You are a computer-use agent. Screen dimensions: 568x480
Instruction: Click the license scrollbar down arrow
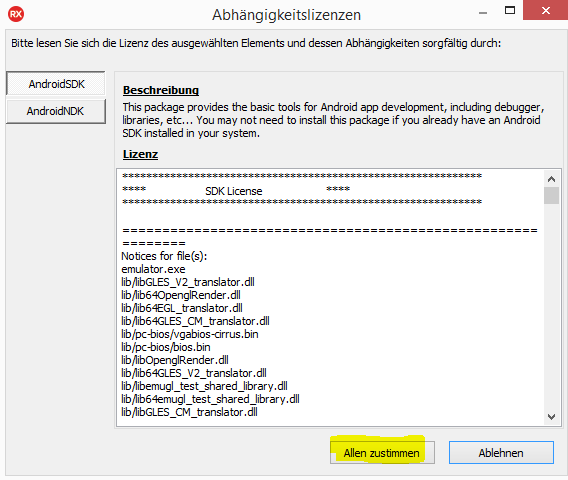551,417
